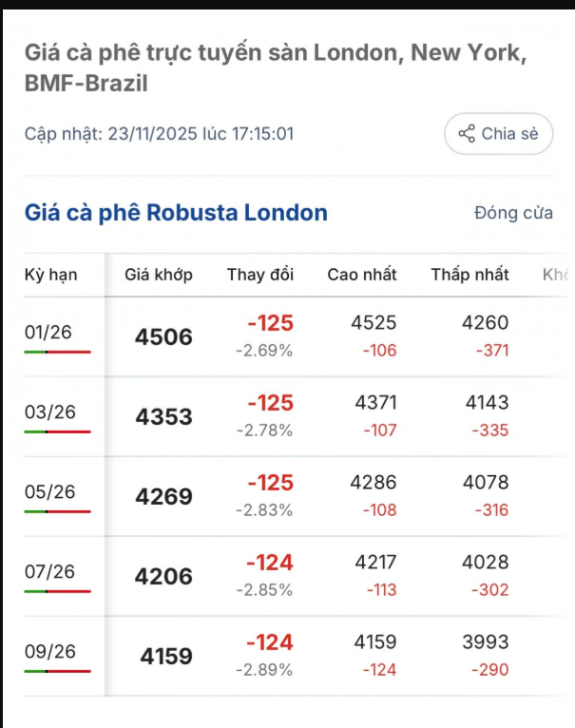Click the green-red bar under 07/26
The image size is (575, 728).
(57, 591)
